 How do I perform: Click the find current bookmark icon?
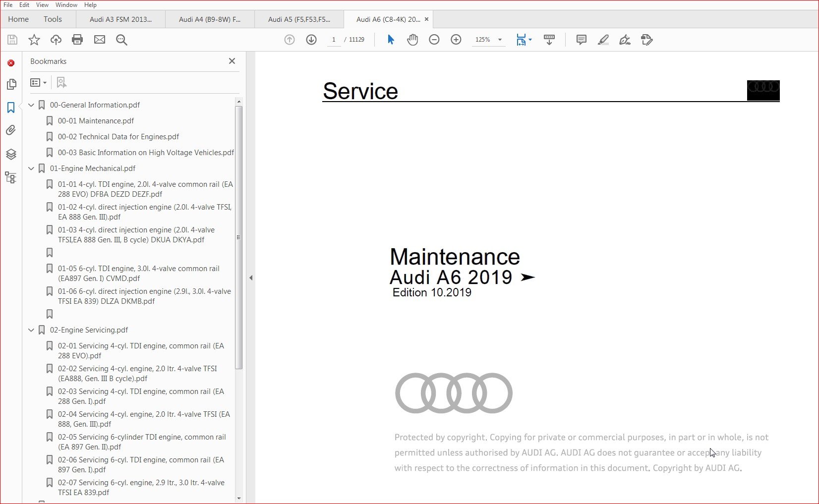click(61, 82)
